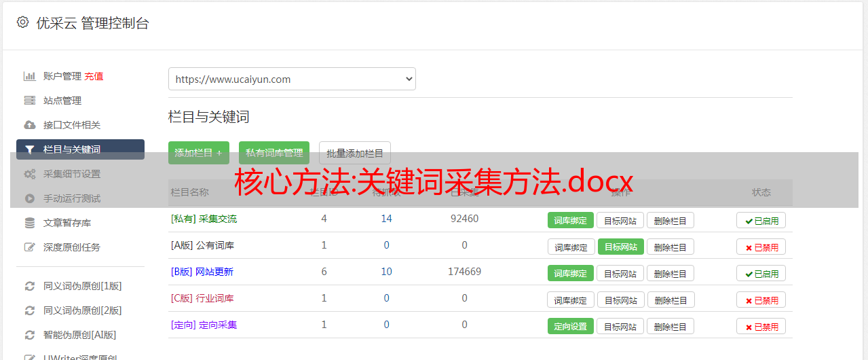Click the 栏目与关键词 page heading
Image resolution: width=868 pixels, height=360 pixels.
[x=209, y=117]
